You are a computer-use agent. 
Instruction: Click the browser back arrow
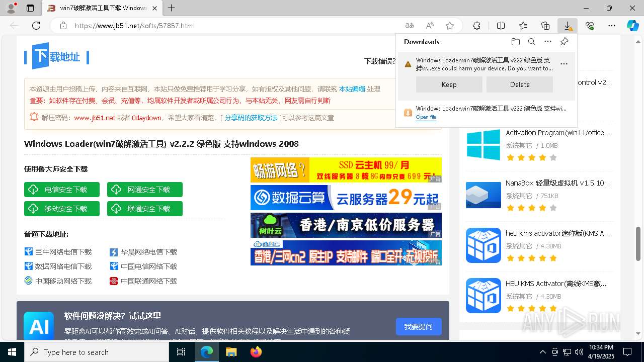14,26
